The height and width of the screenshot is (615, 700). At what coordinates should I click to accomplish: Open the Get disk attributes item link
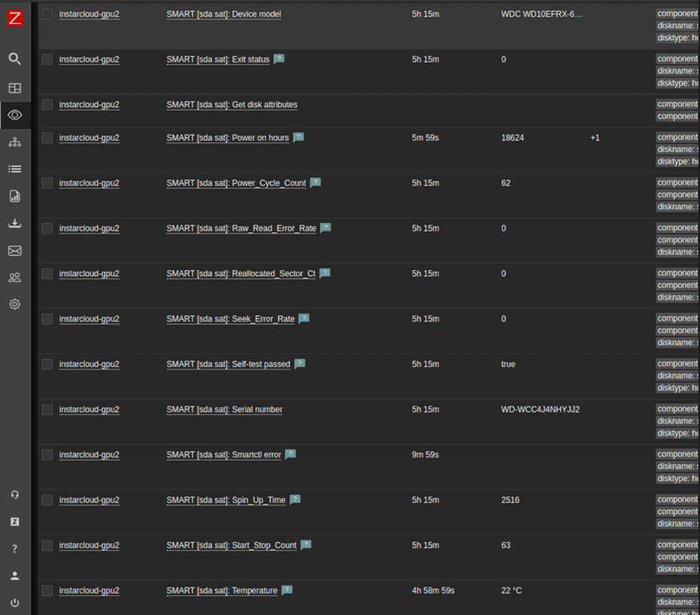231,105
